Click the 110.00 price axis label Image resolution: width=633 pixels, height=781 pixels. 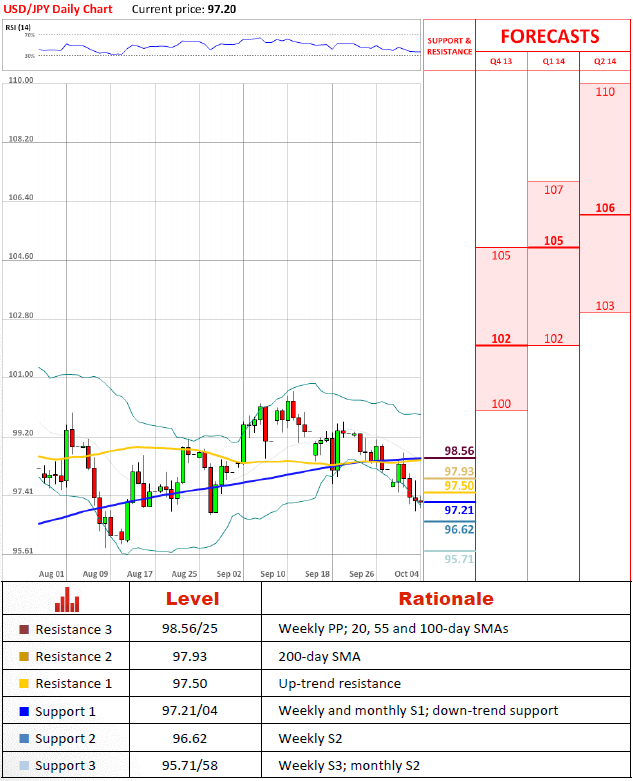[21, 80]
